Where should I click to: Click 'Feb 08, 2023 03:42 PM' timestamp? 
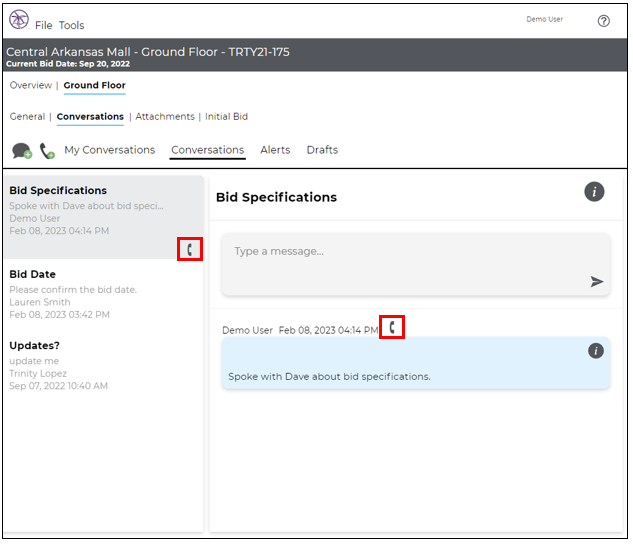tap(59, 315)
